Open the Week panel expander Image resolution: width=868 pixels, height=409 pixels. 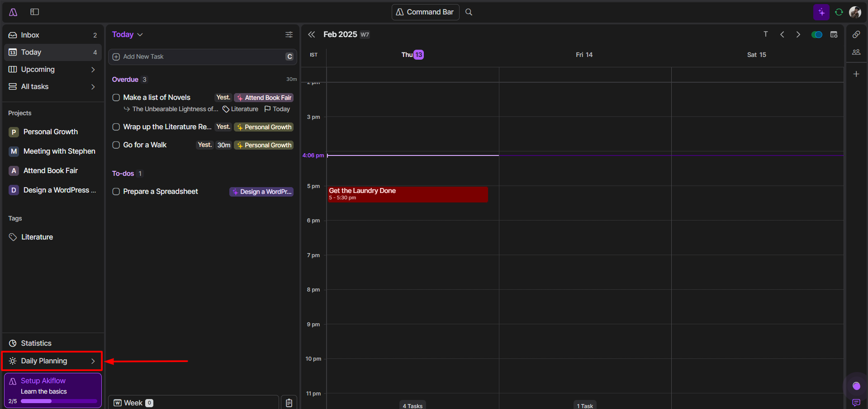pos(194,403)
